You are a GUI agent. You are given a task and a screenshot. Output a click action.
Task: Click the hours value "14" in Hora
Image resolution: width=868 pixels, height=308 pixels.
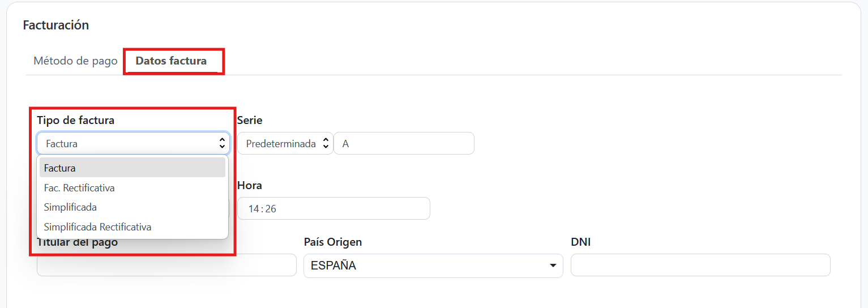[x=254, y=209]
